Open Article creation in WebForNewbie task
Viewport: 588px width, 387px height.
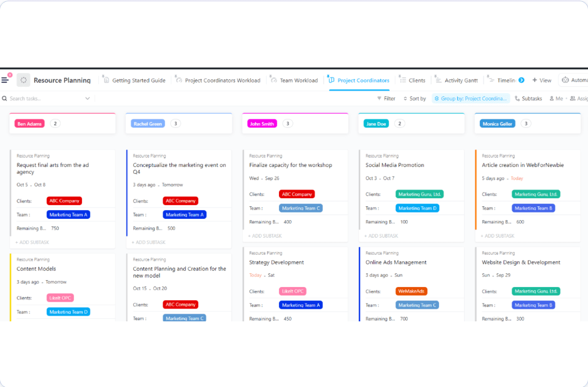523,165
